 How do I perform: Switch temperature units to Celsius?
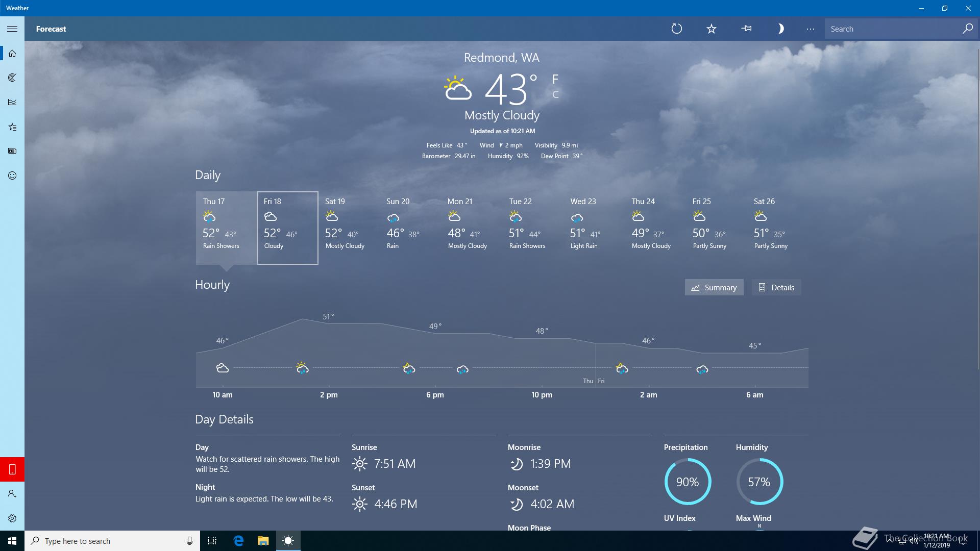[x=555, y=94]
